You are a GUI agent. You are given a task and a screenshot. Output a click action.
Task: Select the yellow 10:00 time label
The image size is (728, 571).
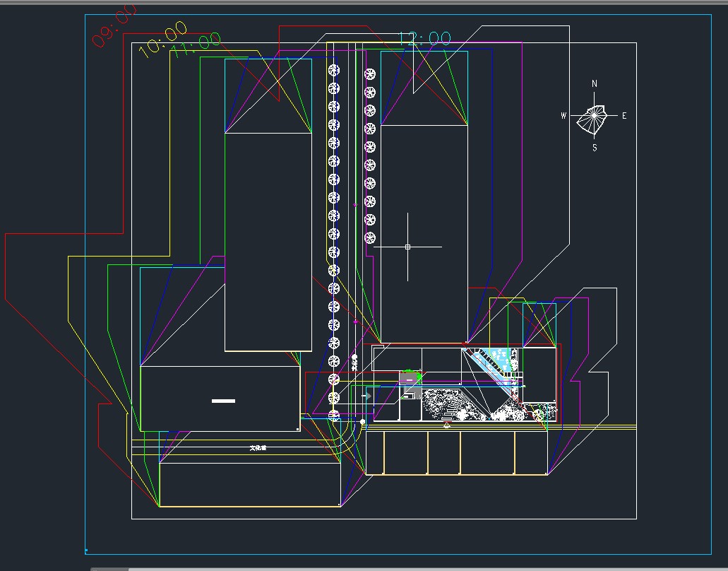(162, 39)
